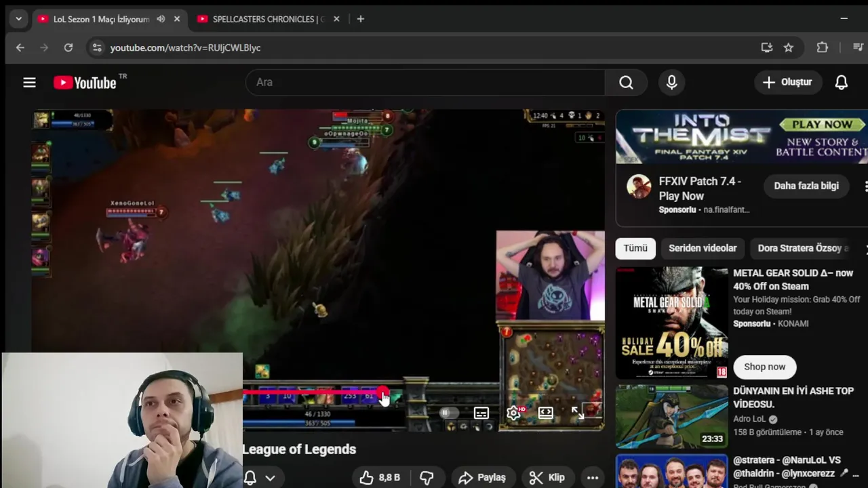Mute the LoL tab's audio speaker icon
Viewport: 868px width, 488px height.
point(161,19)
